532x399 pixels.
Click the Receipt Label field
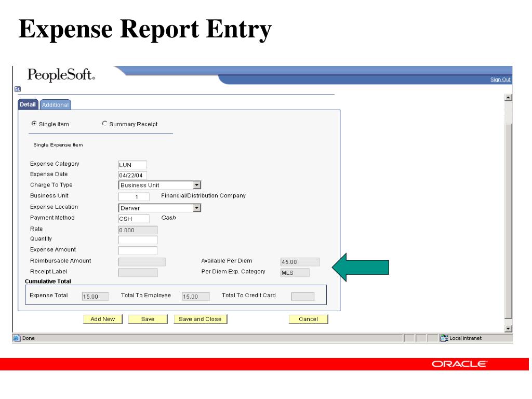(138, 272)
